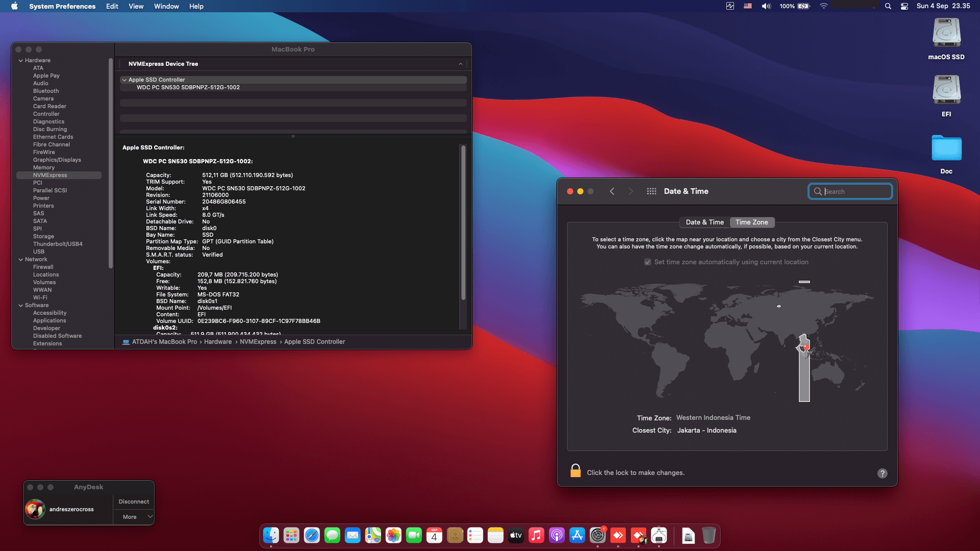Open the Help menu
Screen dimensions: 980x551
pos(196,6)
